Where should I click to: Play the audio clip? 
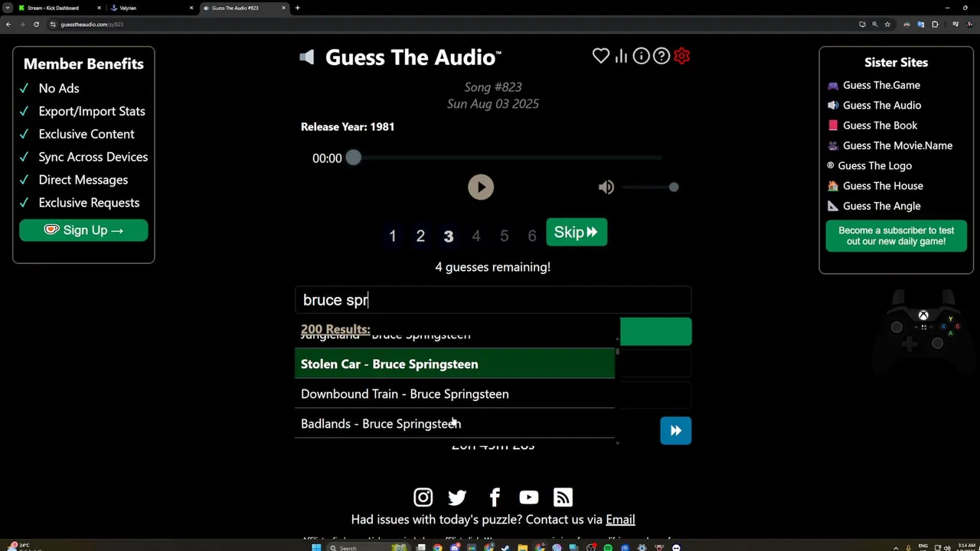481,187
